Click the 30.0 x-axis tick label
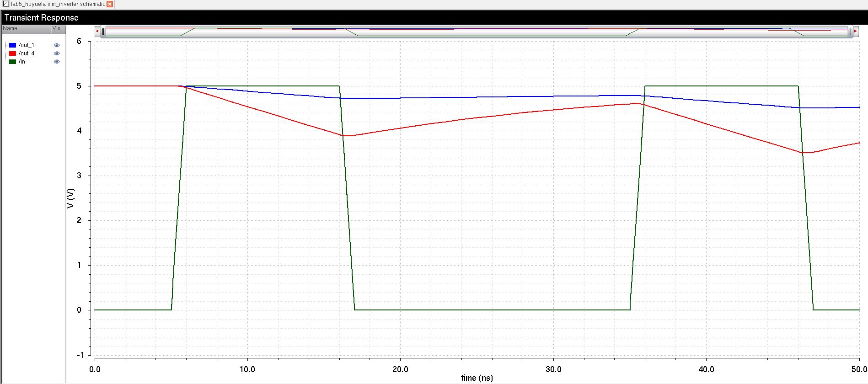The height and width of the screenshot is (384, 868). pos(553,369)
